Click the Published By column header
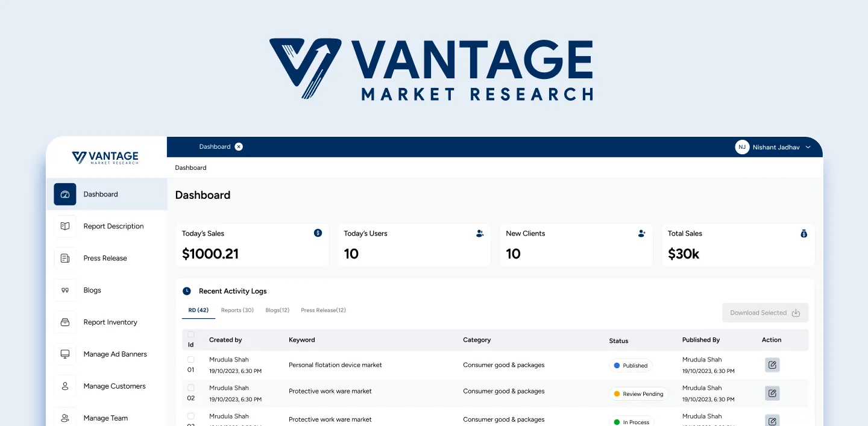This screenshot has width=868, height=426. tap(701, 340)
